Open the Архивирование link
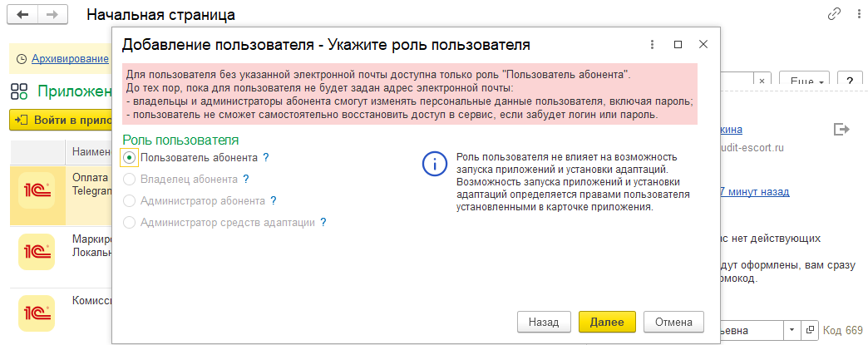This screenshot has height=345, width=868. (70, 59)
